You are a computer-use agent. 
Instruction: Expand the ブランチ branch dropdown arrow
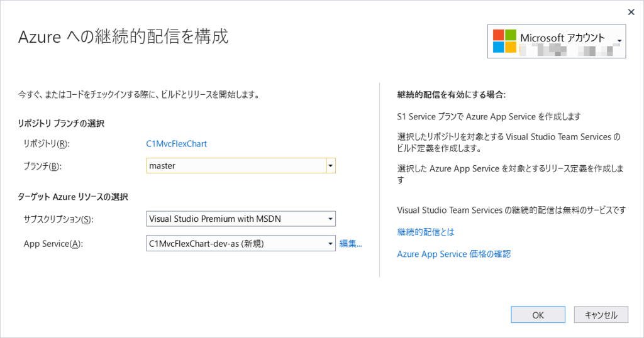pyautogui.click(x=331, y=166)
